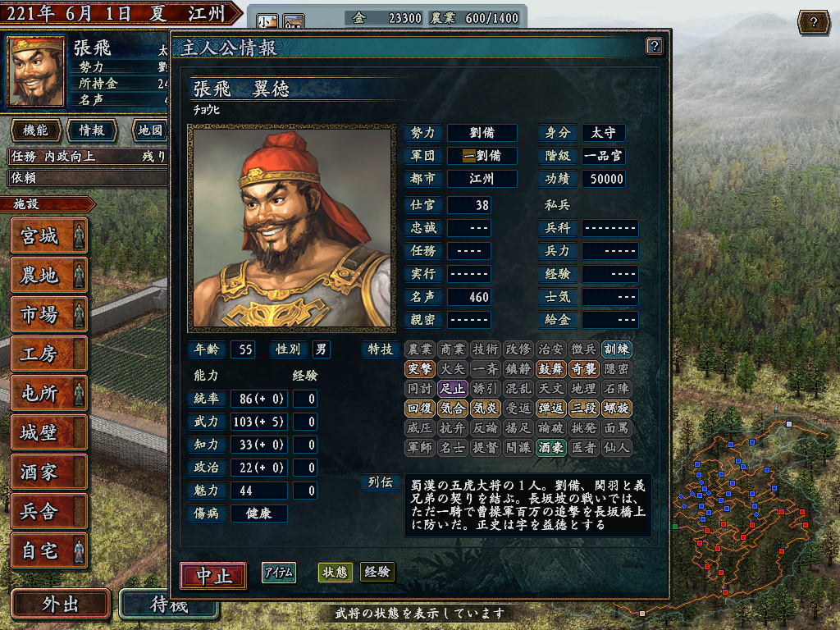Select the 訓練 skill icon

pyautogui.click(x=616, y=349)
